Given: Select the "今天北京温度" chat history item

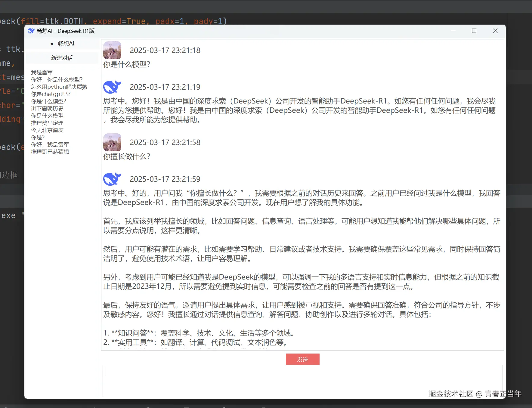Looking at the screenshot, I should 47,130.
